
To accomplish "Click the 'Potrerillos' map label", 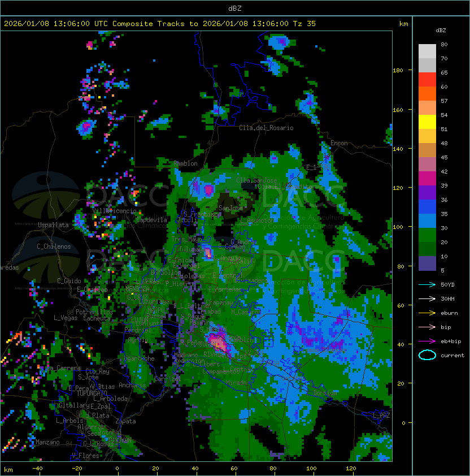I will pyautogui.click(x=94, y=312).
